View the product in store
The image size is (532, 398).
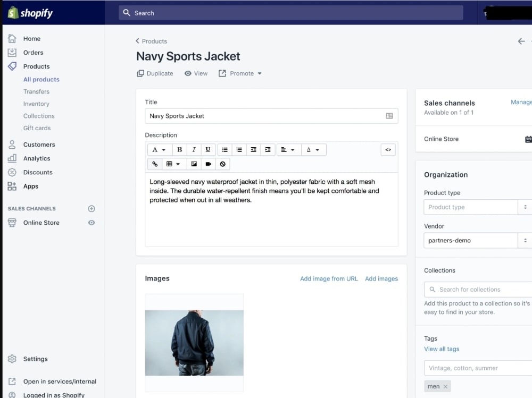pyautogui.click(x=196, y=73)
